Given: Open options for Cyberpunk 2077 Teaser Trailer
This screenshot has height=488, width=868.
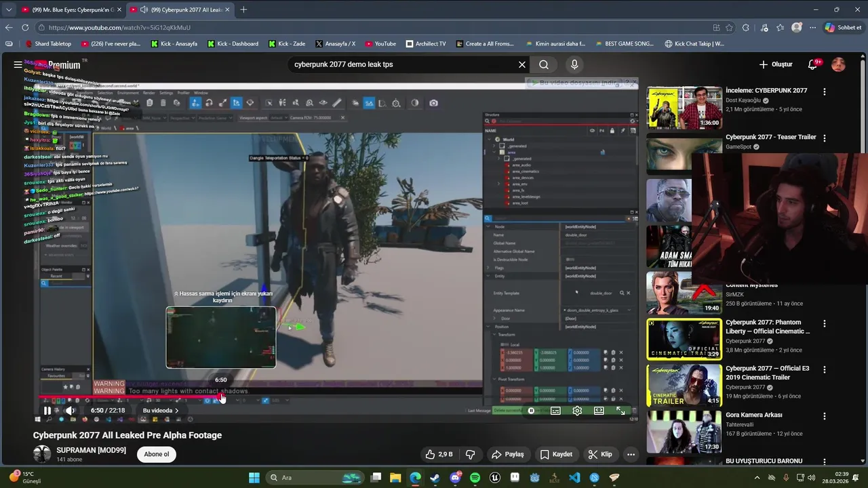Looking at the screenshot, I should [825, 138].
